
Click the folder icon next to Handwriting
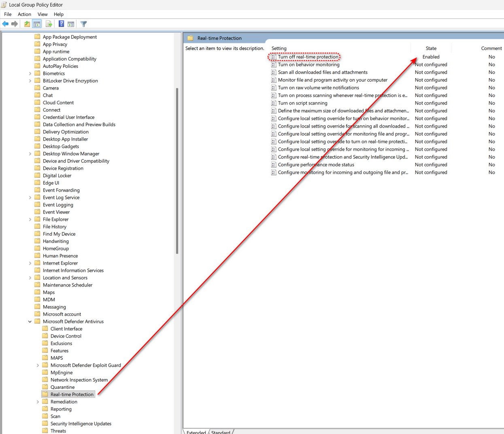(x=38, y=241)
